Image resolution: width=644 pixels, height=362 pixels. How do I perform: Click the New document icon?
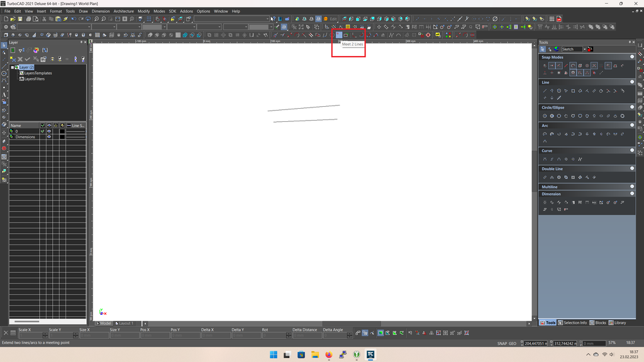coord(6,19)
